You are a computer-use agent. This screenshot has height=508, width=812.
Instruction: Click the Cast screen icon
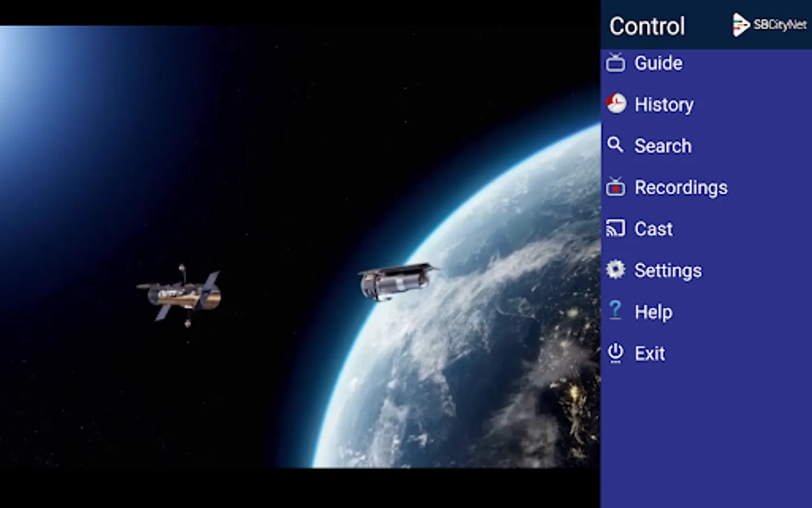[x=615, y=228]
